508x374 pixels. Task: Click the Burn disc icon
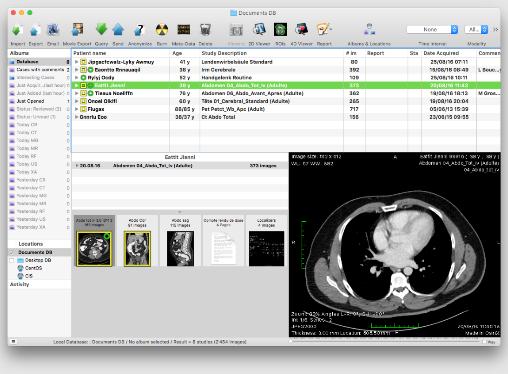pos(162,30)
